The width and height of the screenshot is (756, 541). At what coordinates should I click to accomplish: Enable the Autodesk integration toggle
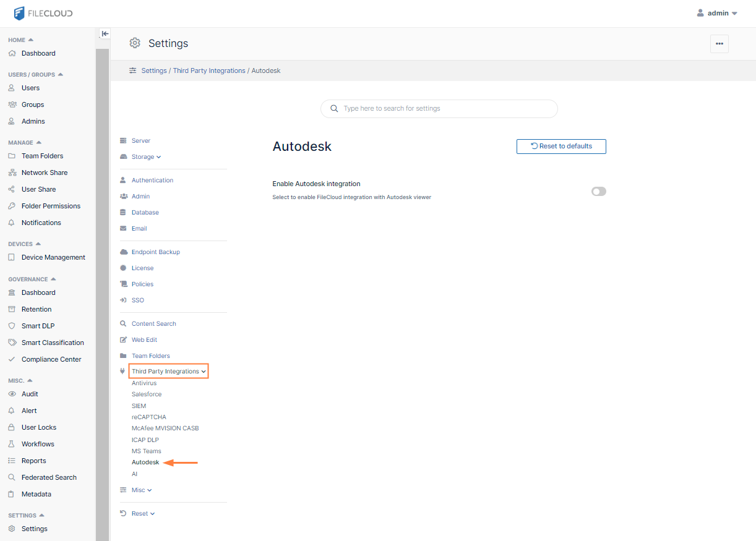[x=598, y=192]
